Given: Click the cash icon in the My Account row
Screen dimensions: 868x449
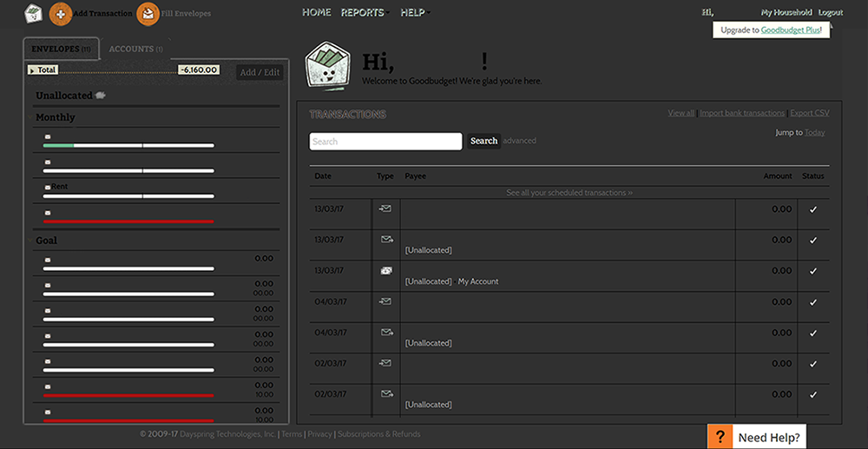Looking at the screenshot, I should pos(386,271).
